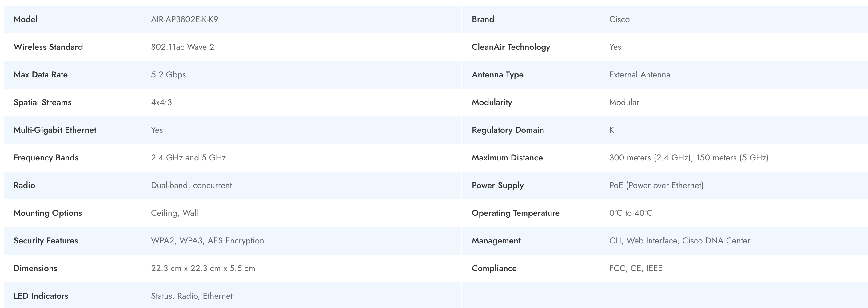Click the model number AIR-AP3802E-K-K9
The width and height of the screenshot is (868, 308).
pos(184,19)
